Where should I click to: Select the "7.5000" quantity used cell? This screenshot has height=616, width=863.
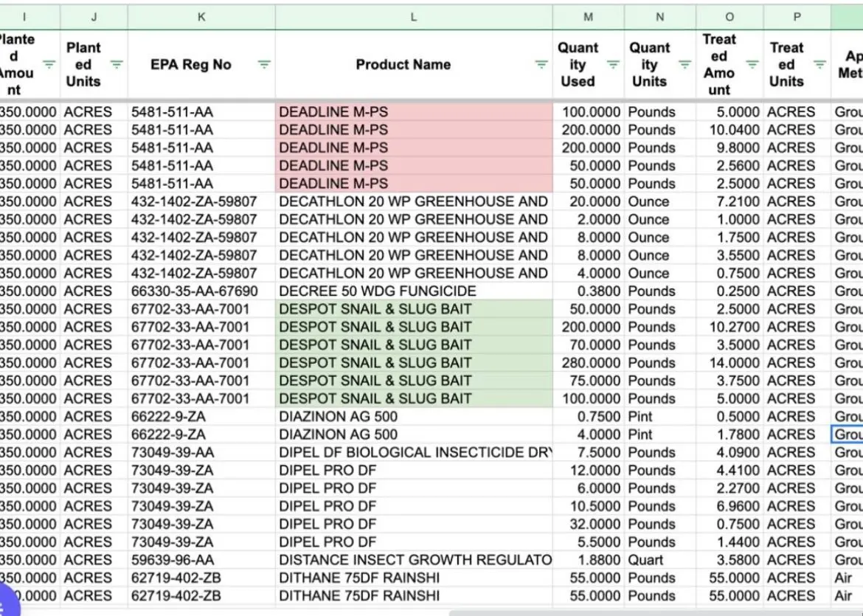click(589, 452)
